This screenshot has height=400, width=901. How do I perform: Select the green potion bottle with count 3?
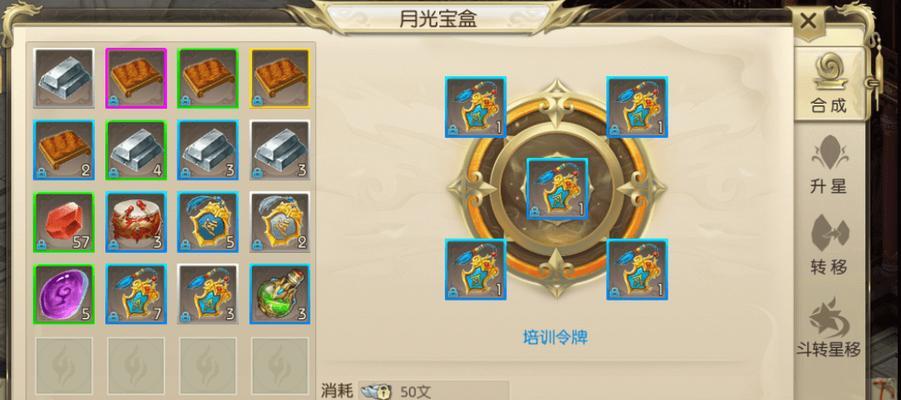point(280,294)
